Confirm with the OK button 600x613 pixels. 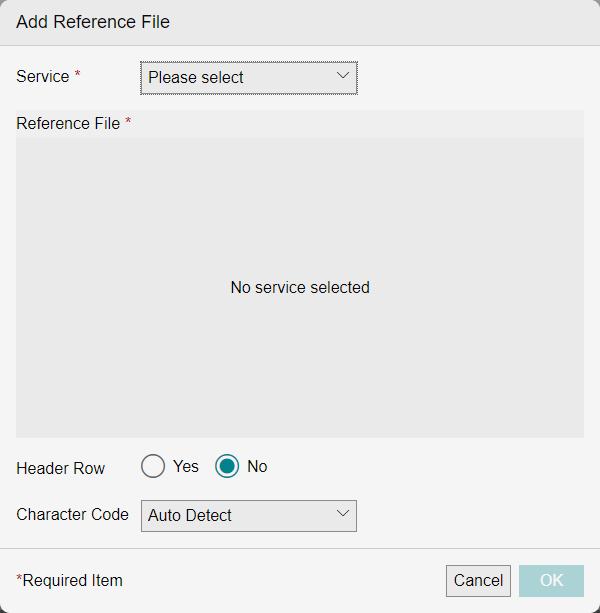[x=551, y=581]
